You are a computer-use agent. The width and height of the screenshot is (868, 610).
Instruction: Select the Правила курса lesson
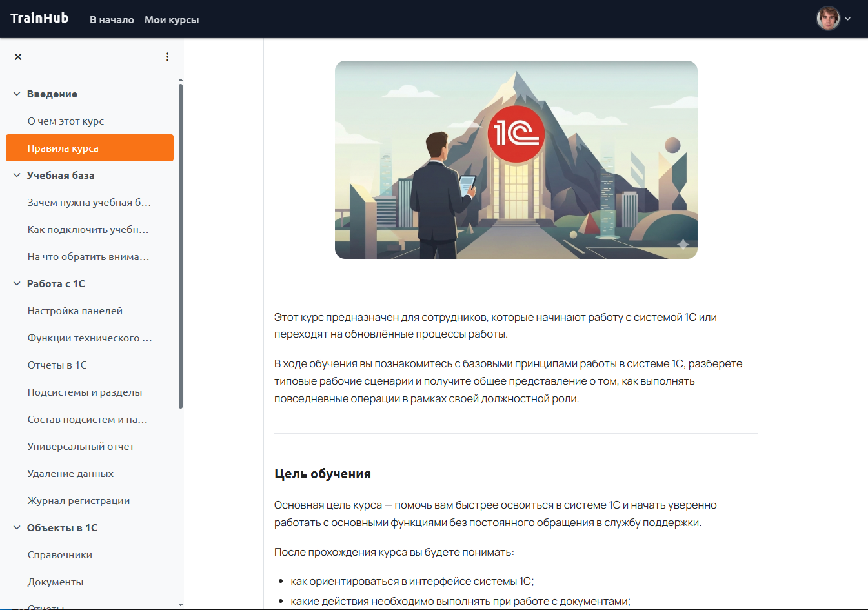(x=63, y=148)
